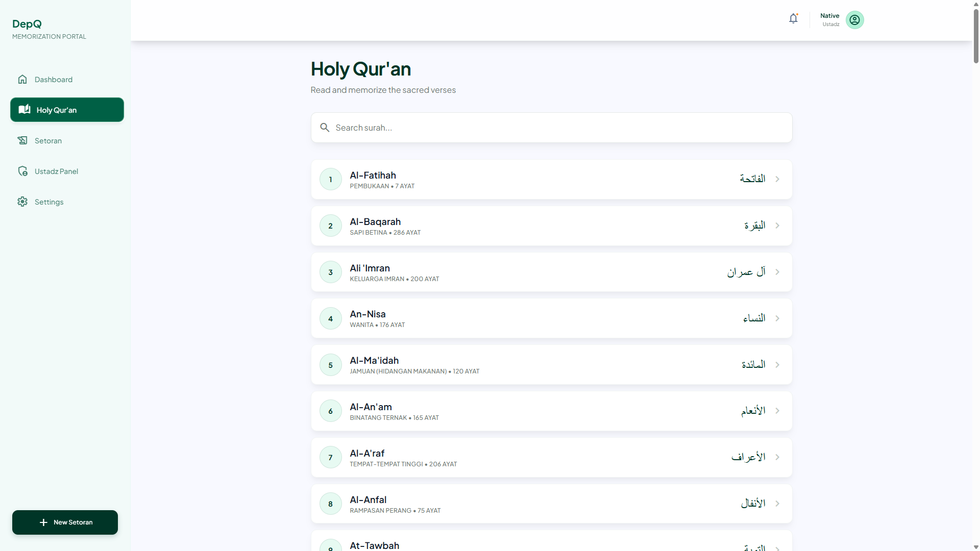980x551 pixels.
Task: Open the At-Tawbah surah title
Action: [374, 545]
